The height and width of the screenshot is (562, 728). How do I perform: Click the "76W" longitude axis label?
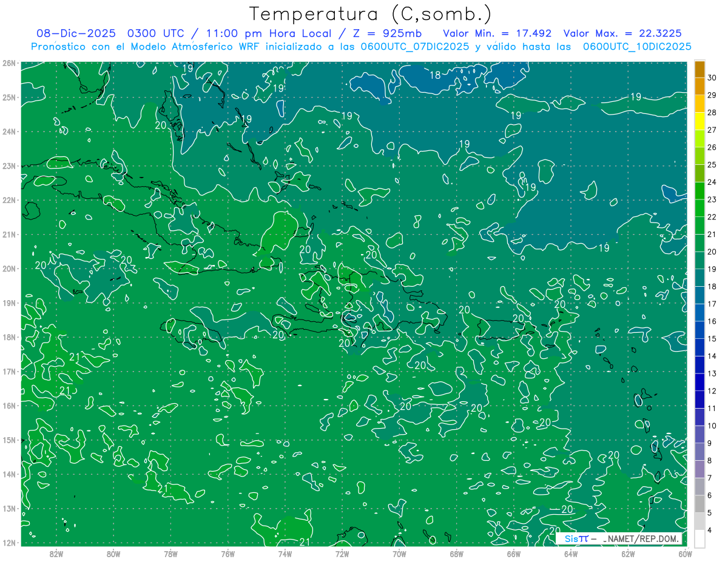coord(227,554)
